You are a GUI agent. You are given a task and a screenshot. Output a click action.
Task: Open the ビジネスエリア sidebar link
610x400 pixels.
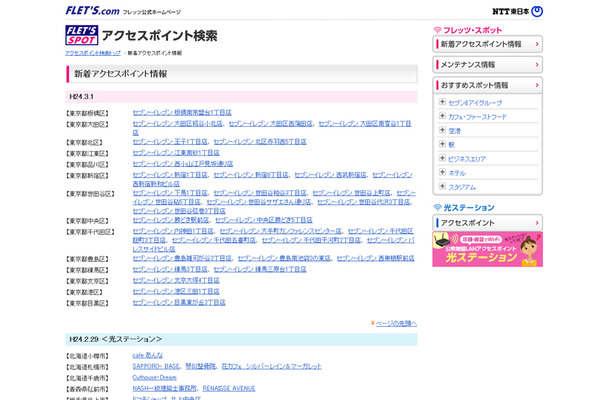click(x=467, y=159)
